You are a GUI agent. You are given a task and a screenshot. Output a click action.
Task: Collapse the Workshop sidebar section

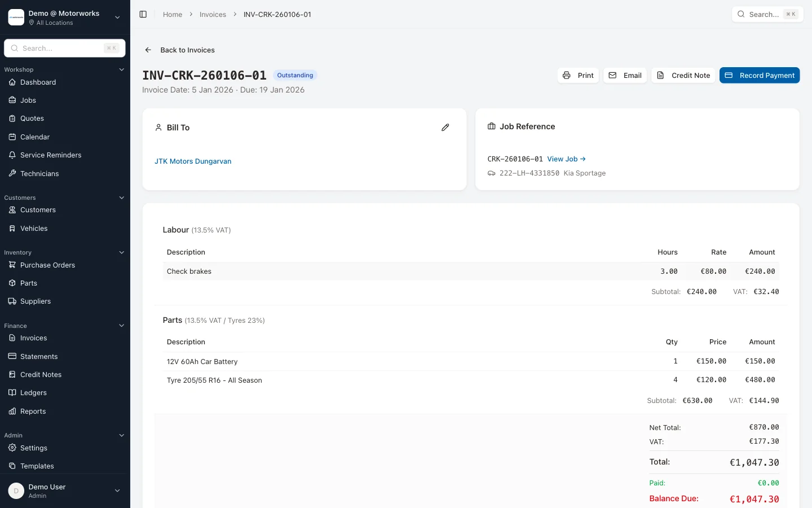pyautogui.click(x=121, y=70)
